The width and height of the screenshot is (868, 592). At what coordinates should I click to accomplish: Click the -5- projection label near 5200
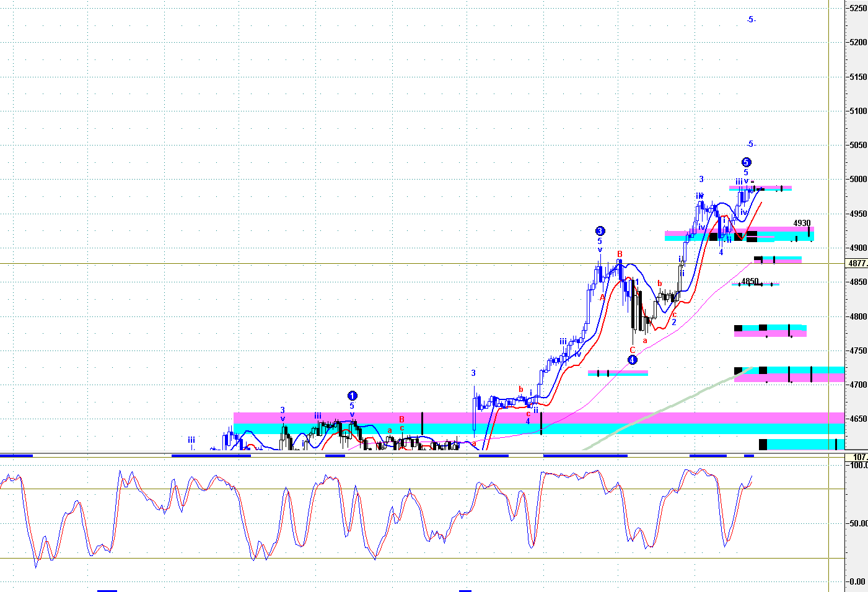pyautogui.click(x=751, y=20)
